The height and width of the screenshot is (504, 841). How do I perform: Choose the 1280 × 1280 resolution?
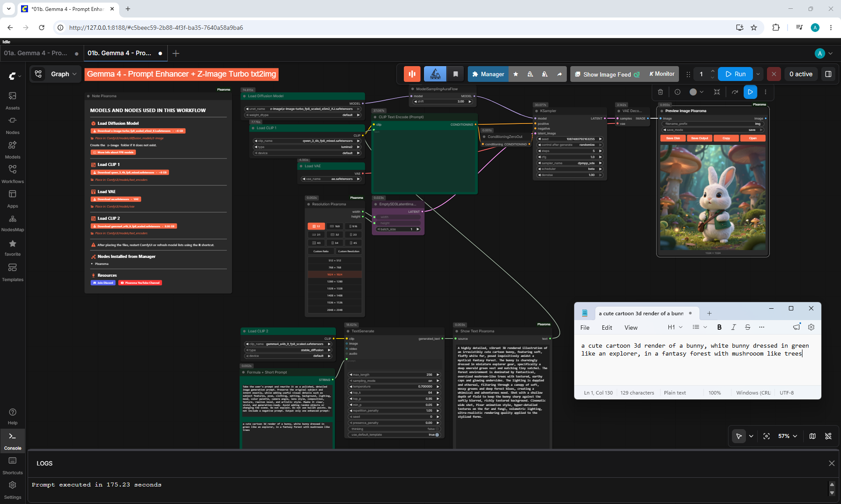pyautogui.click(x=335, y=282)
